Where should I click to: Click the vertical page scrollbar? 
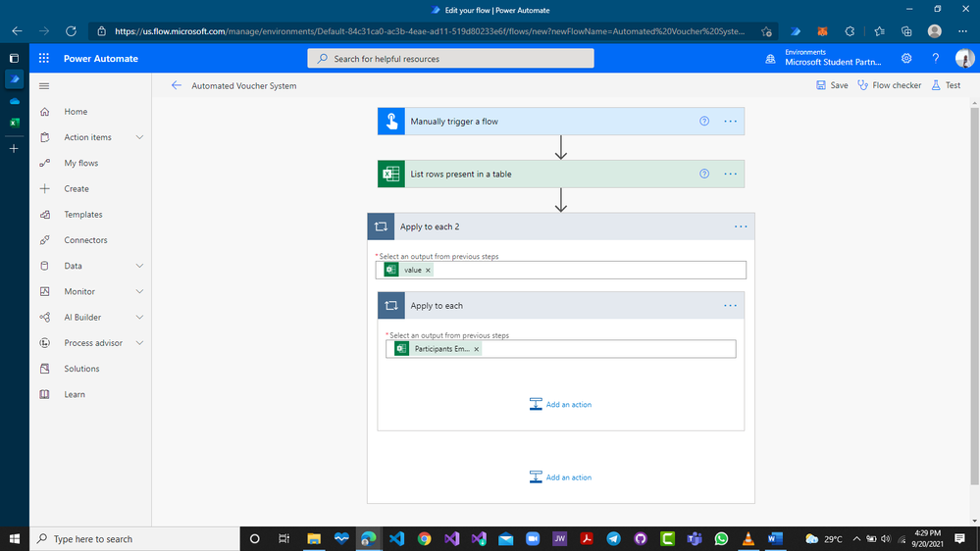974,295
